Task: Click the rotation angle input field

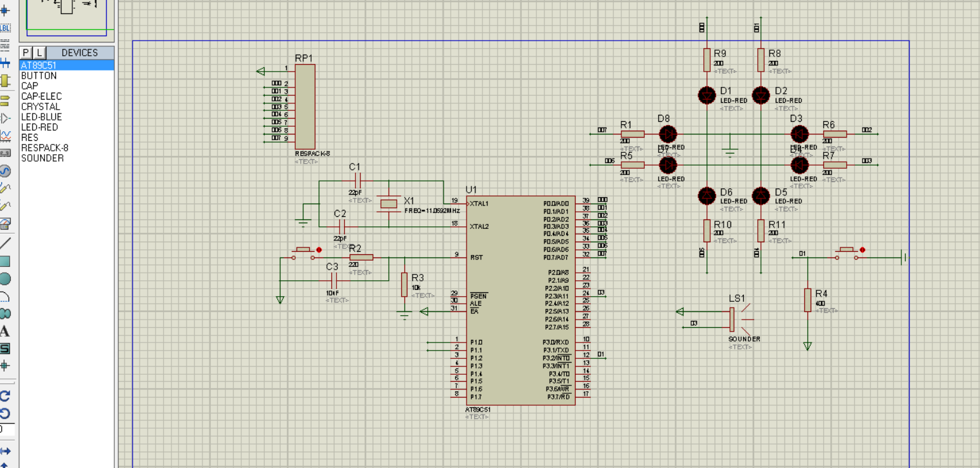Action: (x=6, y=429)
